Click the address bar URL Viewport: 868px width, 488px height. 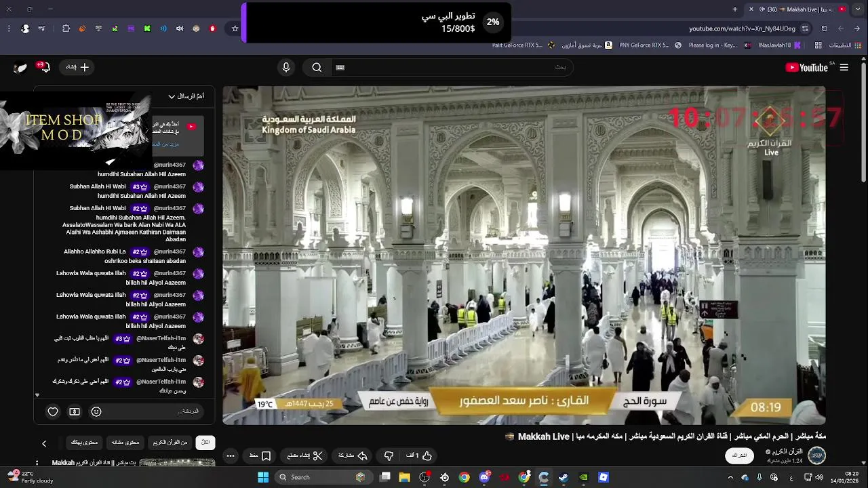pyautogui.click(x=742, y=28)
